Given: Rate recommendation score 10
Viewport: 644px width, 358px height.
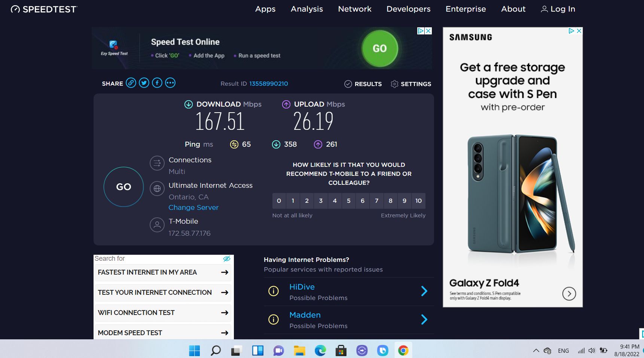Looking at the screenshot, I should pos(418,201).
